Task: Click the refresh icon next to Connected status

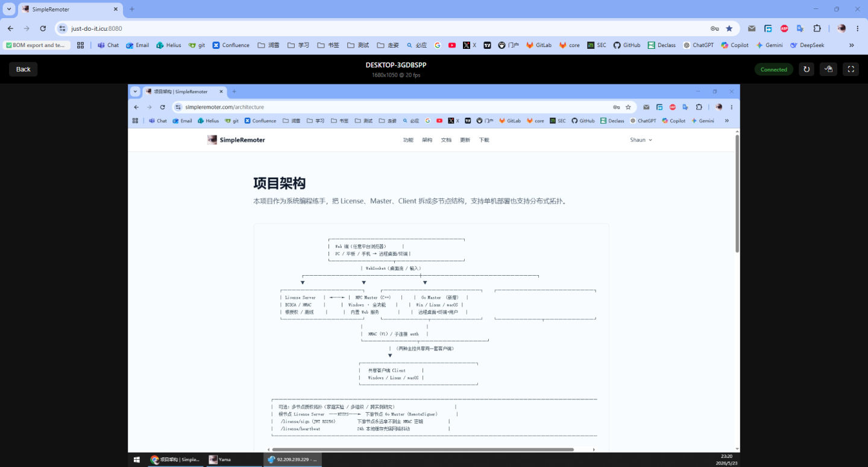Action: 807,69
